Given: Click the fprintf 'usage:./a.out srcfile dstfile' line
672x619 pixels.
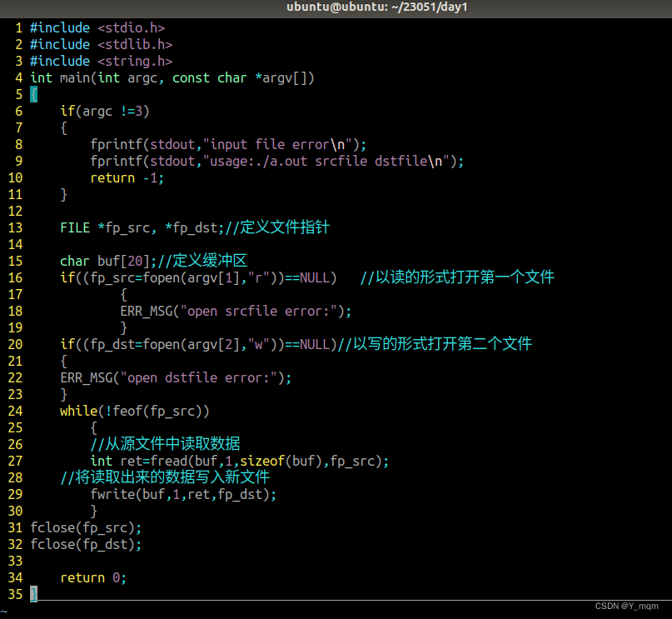Looking at the screenshot, I should (x=276, y=162).
